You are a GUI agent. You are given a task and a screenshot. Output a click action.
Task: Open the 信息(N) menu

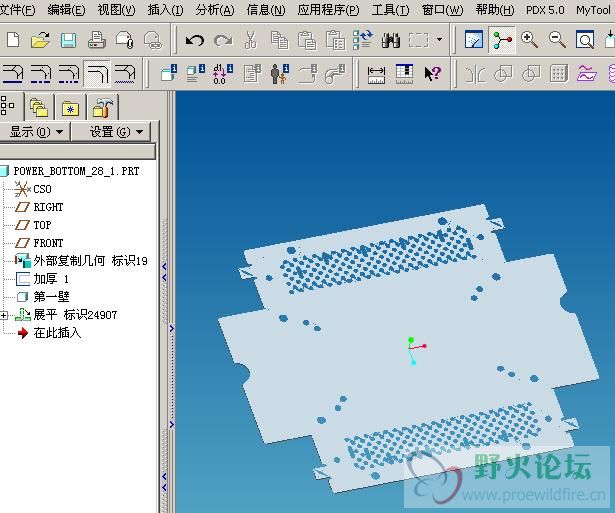[x=266, y=9]
